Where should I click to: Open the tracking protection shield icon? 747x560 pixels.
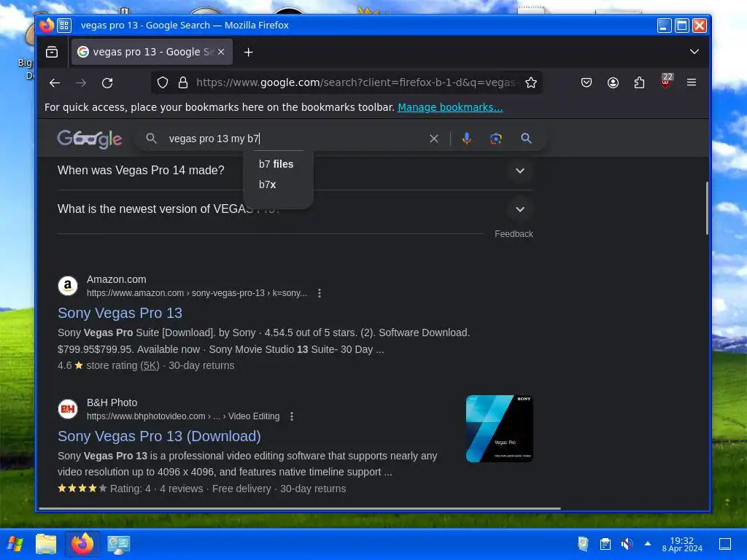[163, 83]
